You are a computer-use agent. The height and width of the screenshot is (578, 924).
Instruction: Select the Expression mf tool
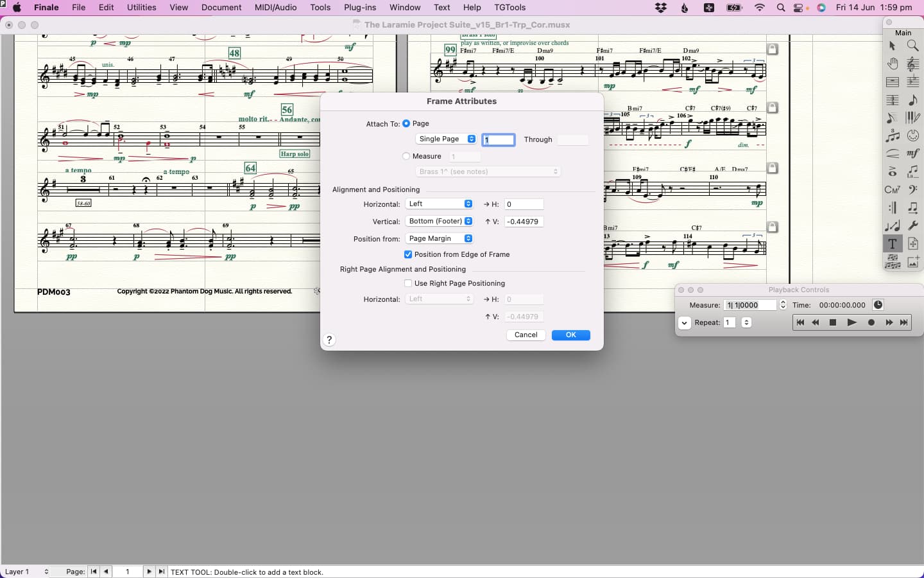[912, 153]
